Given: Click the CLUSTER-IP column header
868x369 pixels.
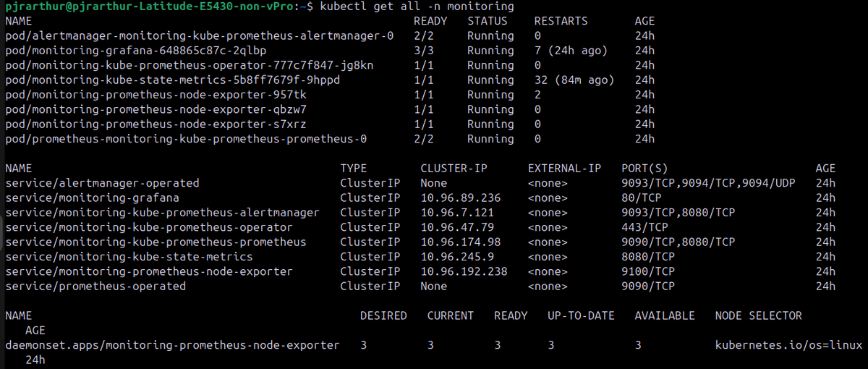Looking at the screenshot, I should point(454,169).
